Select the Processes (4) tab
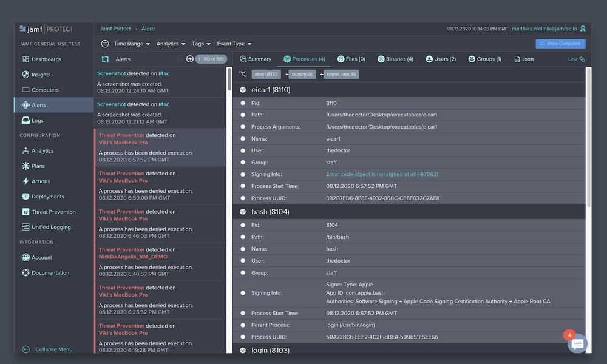The image size is (607, 364). pyautogui.click(x=304, y=59)
